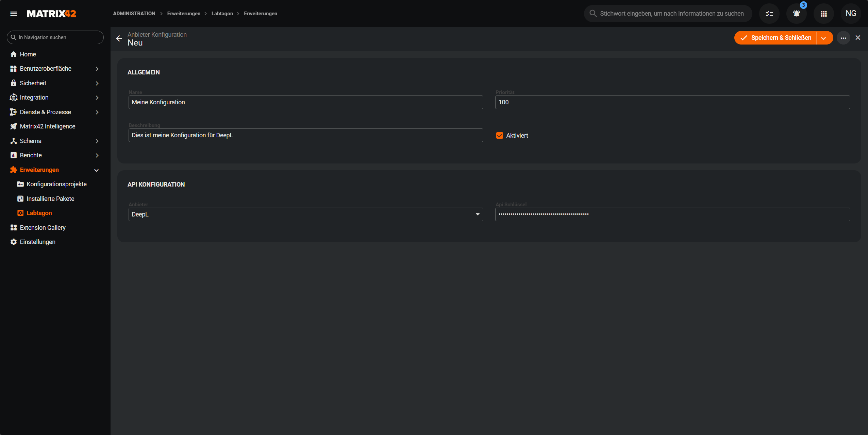
Task: Click the Labtagon breadcrumb link
Action: coord(222,14)
